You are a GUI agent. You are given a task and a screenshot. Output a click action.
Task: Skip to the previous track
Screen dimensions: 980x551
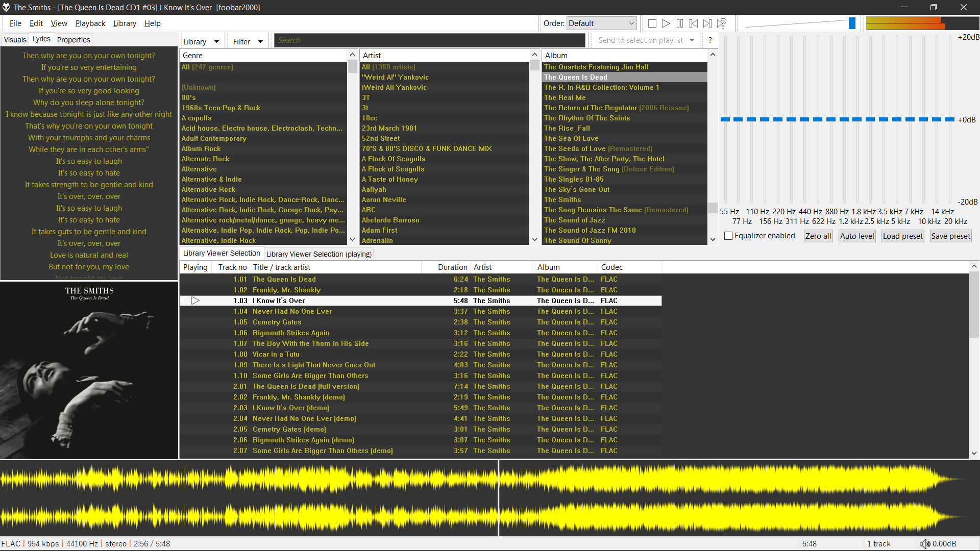[x=693, y=23]
